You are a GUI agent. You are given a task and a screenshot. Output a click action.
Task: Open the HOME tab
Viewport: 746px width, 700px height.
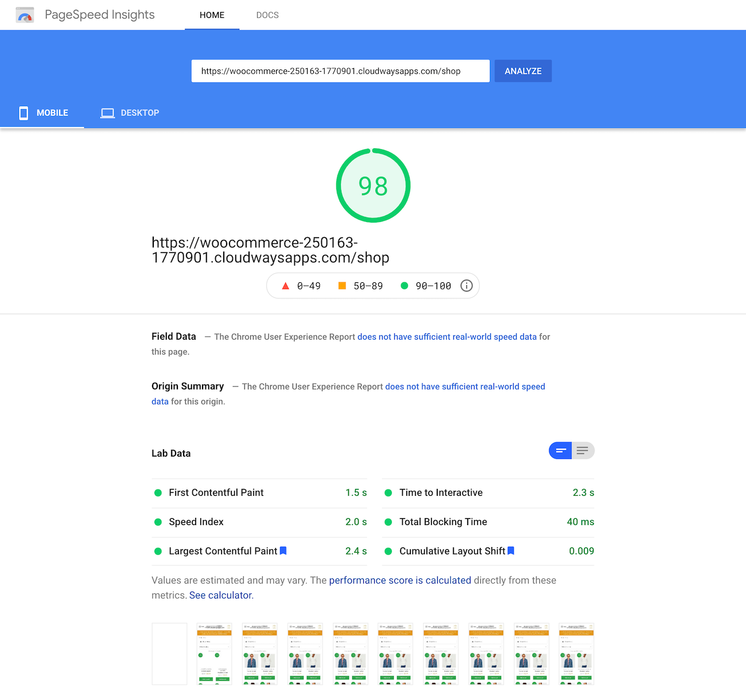pyautogui.click(x=212, y=15)
